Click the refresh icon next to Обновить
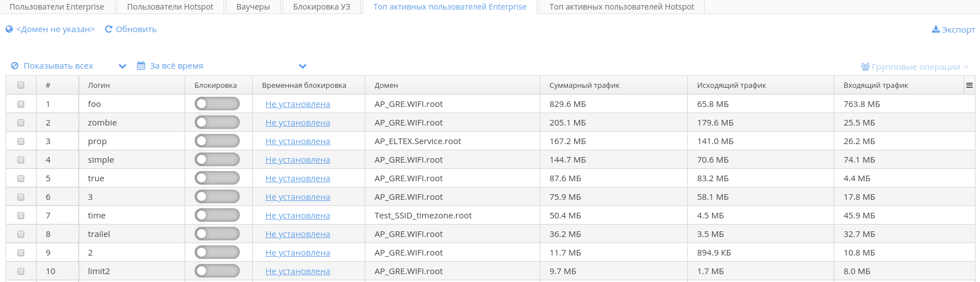 click(x=109, y=29)
